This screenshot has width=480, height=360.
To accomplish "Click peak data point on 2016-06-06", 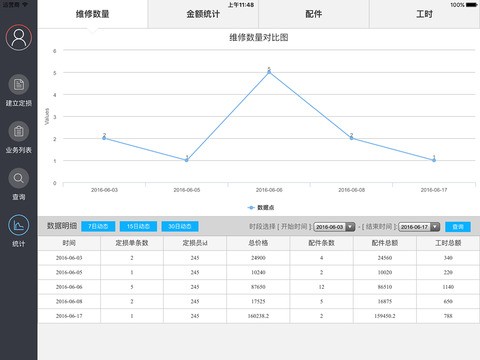I will [269, 72].
